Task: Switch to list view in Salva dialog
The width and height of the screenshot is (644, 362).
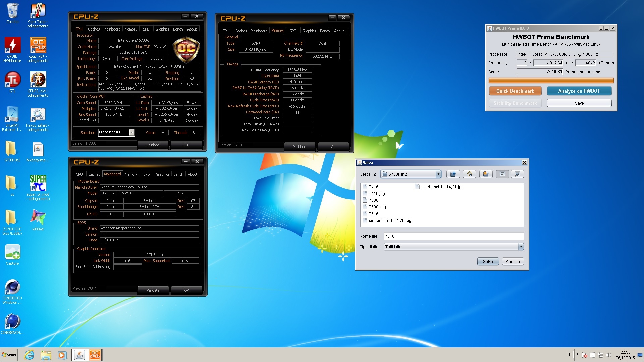Action: tap(502, 174)
